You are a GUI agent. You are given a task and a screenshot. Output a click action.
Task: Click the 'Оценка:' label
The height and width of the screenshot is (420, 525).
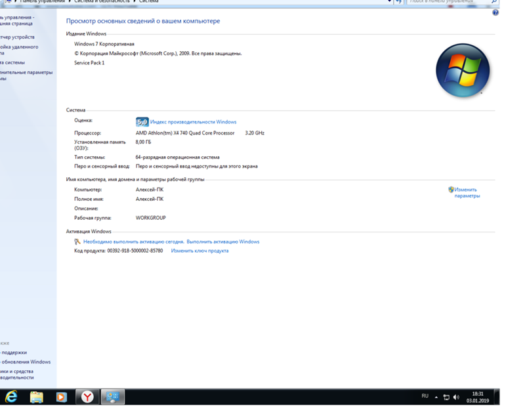83,120
